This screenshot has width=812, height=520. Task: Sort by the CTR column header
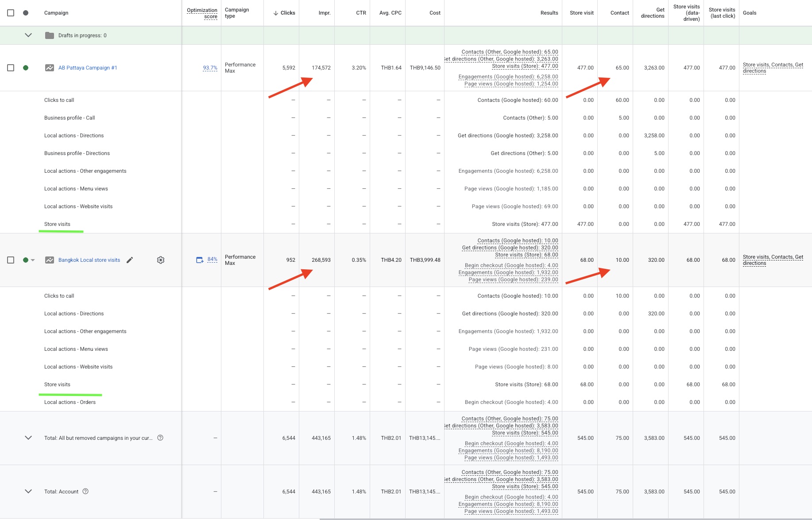pyautogui.click(x=361, y=13)
